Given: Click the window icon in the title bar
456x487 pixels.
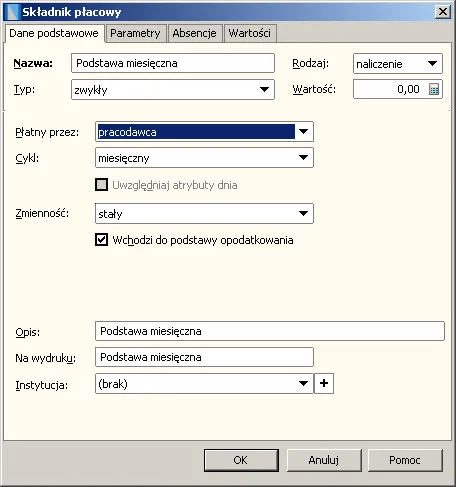Looking at the screenshot, I should (12, 12).
